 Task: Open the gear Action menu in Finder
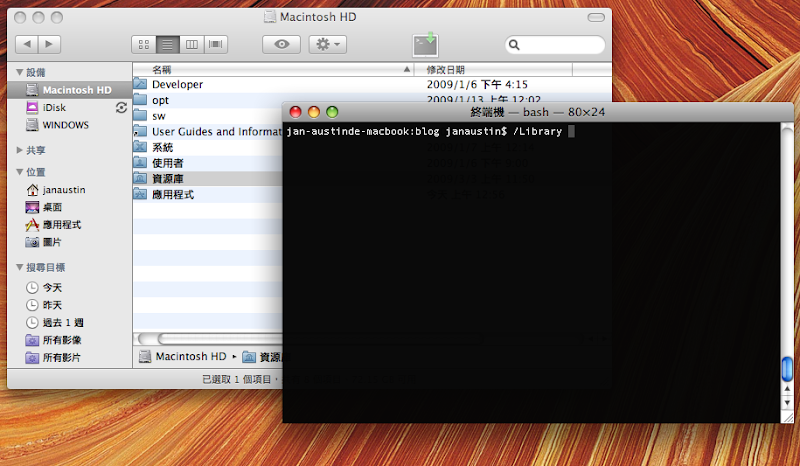click(328, 44)
